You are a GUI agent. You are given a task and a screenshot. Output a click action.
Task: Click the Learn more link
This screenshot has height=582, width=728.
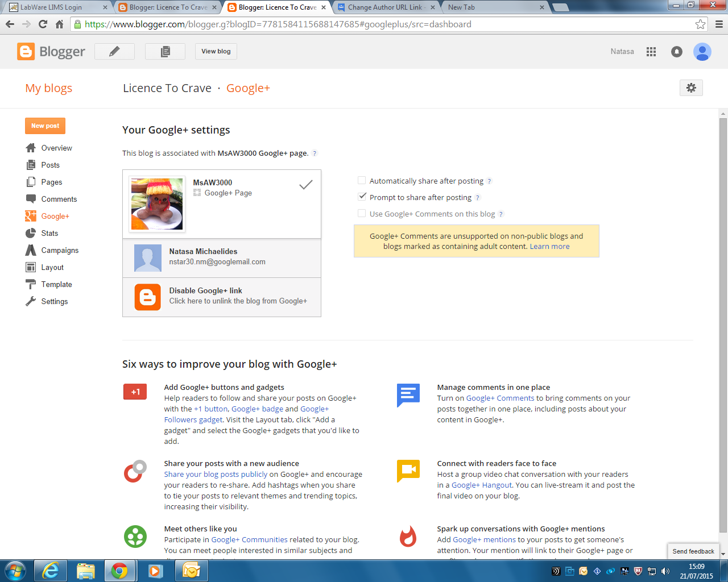pyautogui.click(x=549, y=246)
